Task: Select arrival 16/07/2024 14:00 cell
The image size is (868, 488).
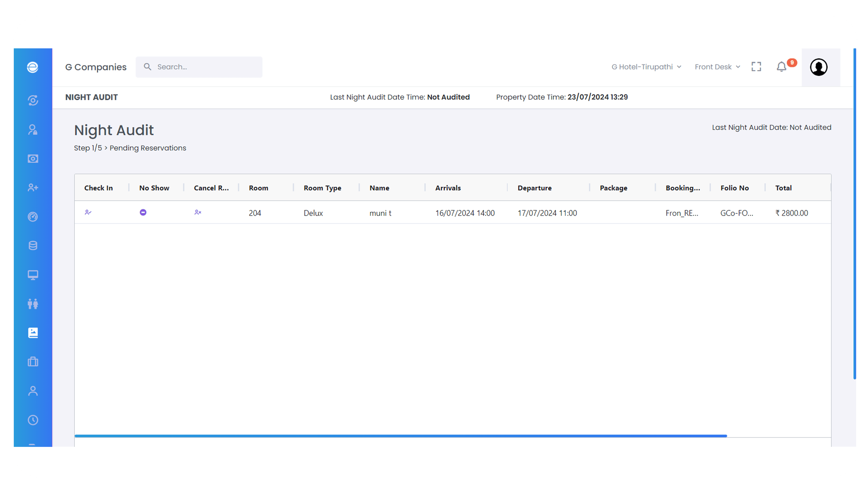Action: click(x=465, y=213)
